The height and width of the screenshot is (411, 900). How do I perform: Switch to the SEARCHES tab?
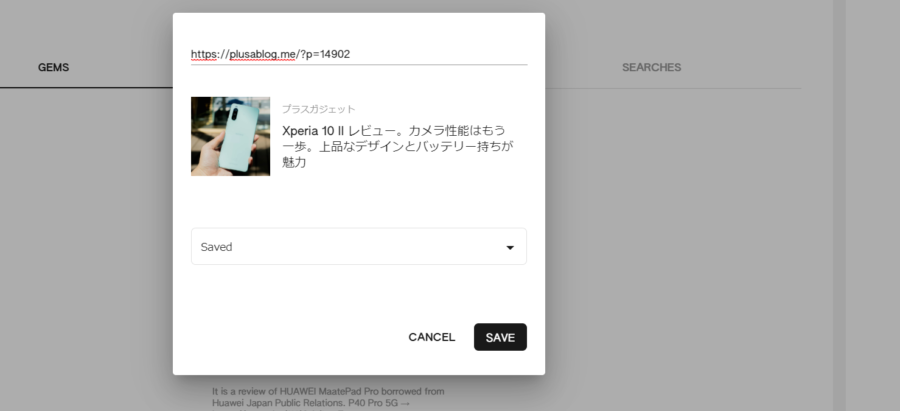[x=651, y=68]
